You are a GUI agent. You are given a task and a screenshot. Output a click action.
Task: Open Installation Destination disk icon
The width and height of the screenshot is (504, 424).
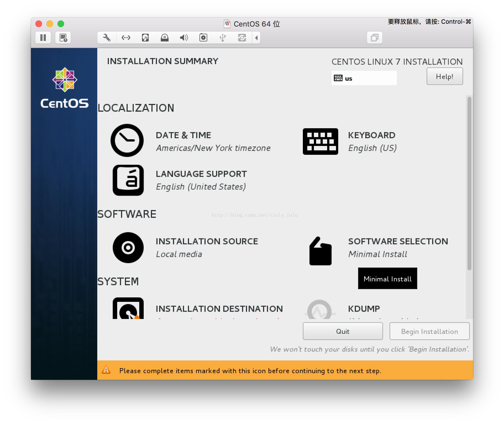pyautogui.click(x=128, y=308)
